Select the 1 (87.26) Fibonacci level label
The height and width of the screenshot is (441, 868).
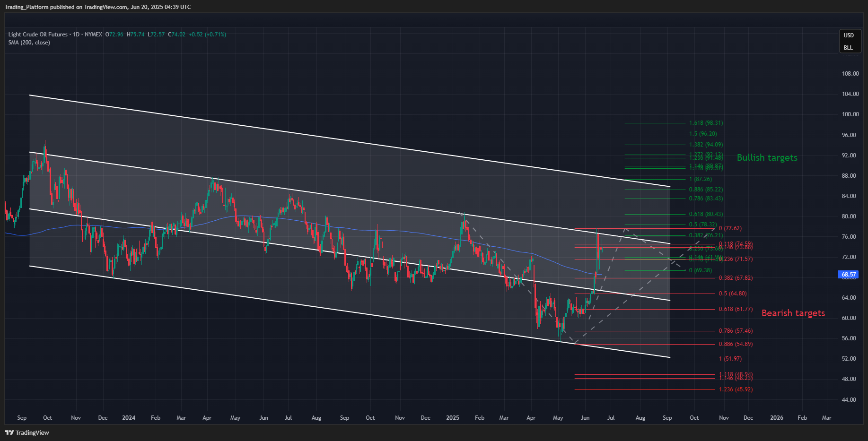pyautogui.click(x=700, y=179)
